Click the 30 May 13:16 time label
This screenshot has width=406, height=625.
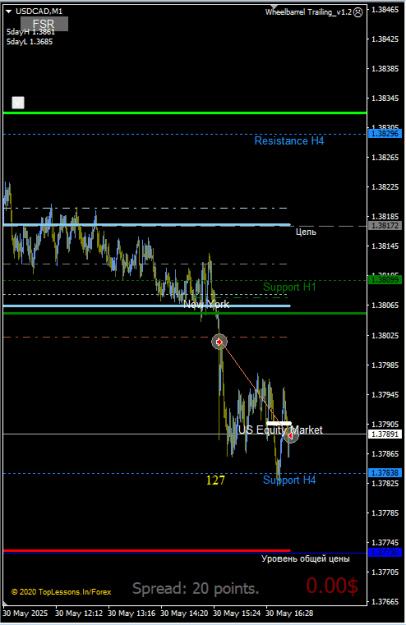(131, 613)
